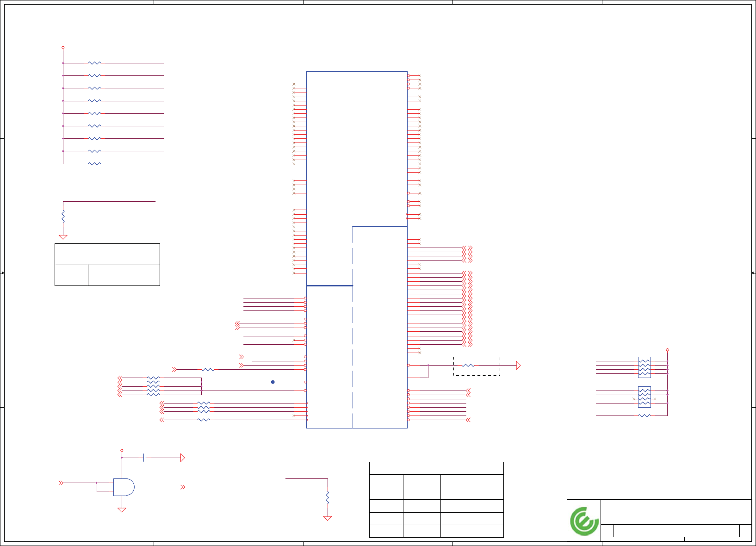756x546 pixels.
Task: Select the bottom resistor in the pull-up bank
Action: coord(94,164)
